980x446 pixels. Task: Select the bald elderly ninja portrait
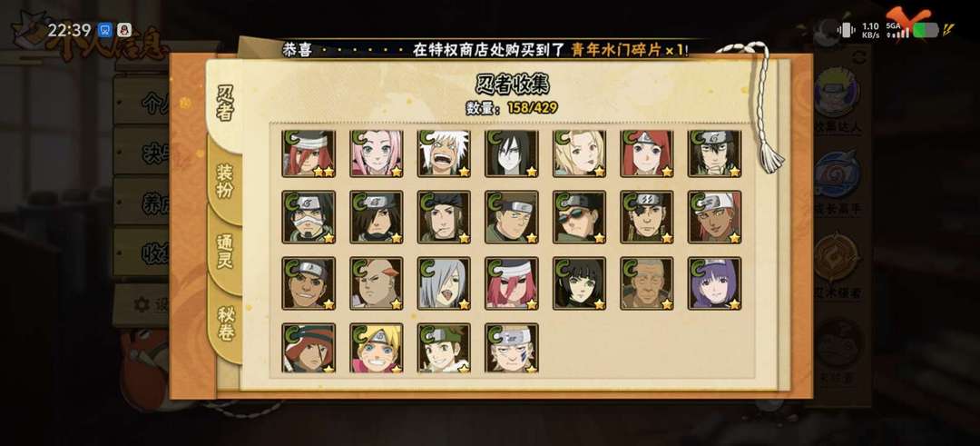(x=647, y=283)
